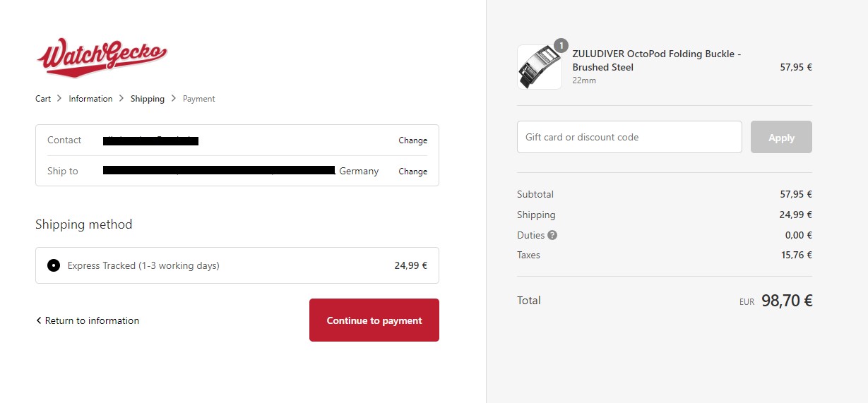The image size is (868, 403).
Task: Click the WatchGecko logo
Action: click(x=102, y=57)
